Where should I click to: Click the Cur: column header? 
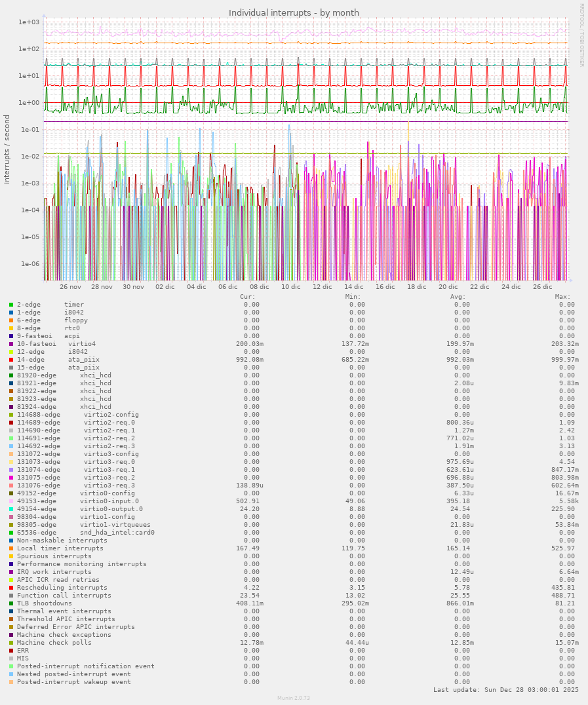[x=248, y=297]
